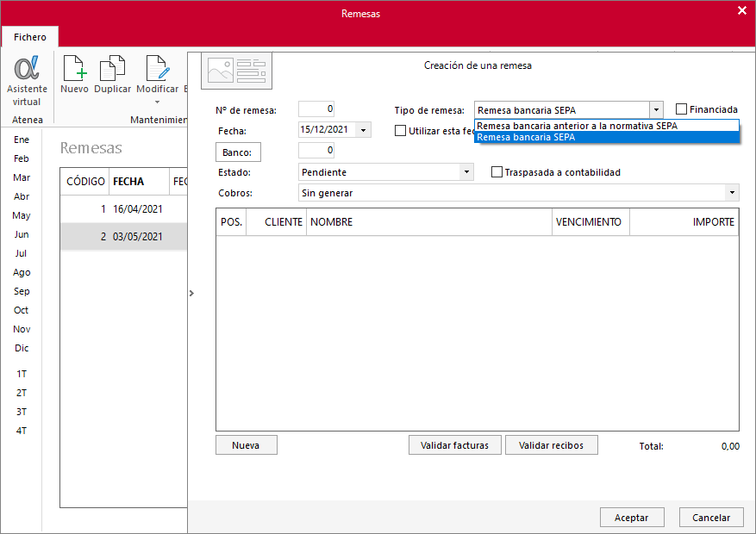Enable the Financiada checkbox
The height and width of the screenshot is (534, 756).
click(x=681, y=109)
